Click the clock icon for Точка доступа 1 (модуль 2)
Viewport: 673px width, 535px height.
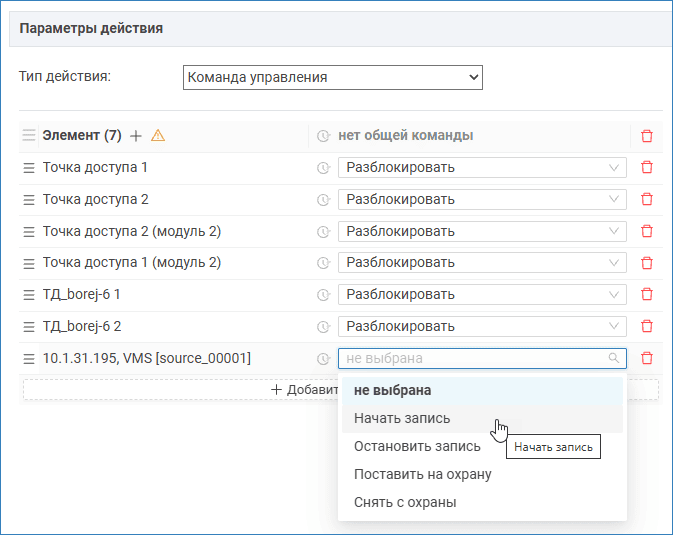pyautogui.click(x=323, y=263)
